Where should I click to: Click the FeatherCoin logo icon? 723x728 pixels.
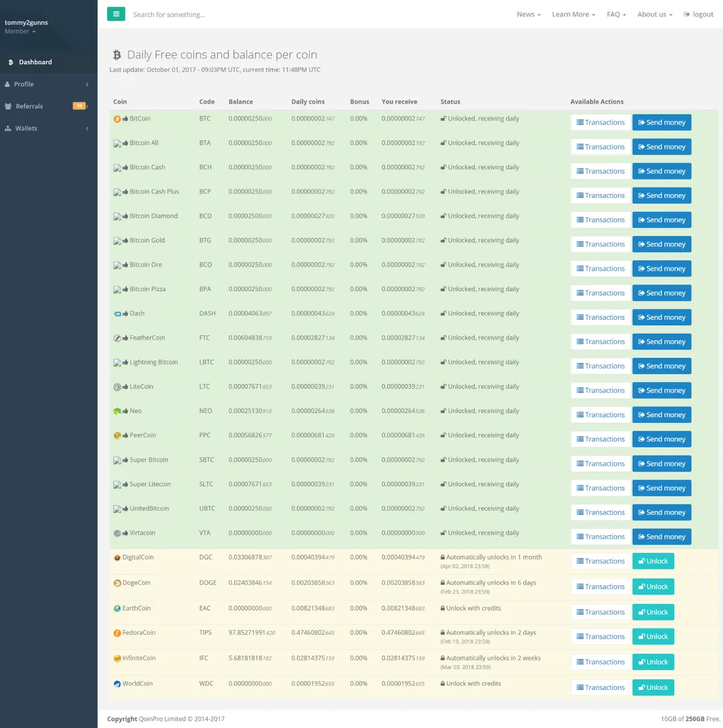click(117, 338)
